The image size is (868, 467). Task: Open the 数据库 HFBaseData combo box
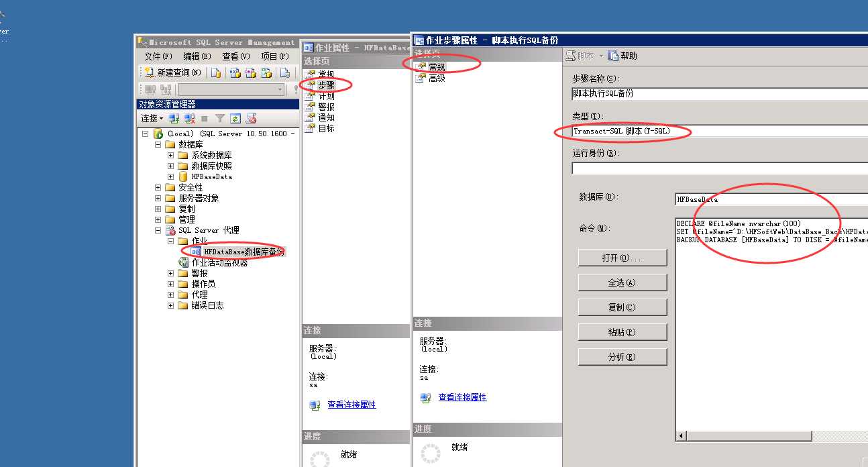click(x=771, y=199)
